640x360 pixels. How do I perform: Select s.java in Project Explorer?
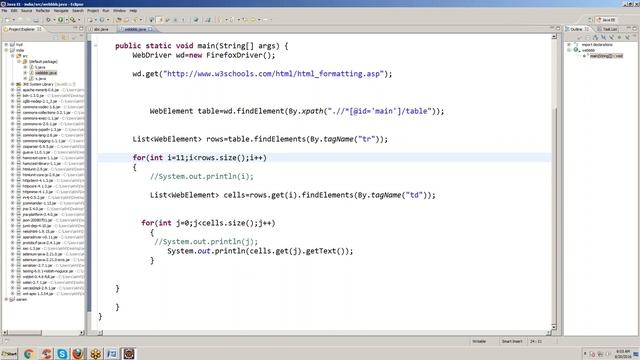tap(40, 78)
